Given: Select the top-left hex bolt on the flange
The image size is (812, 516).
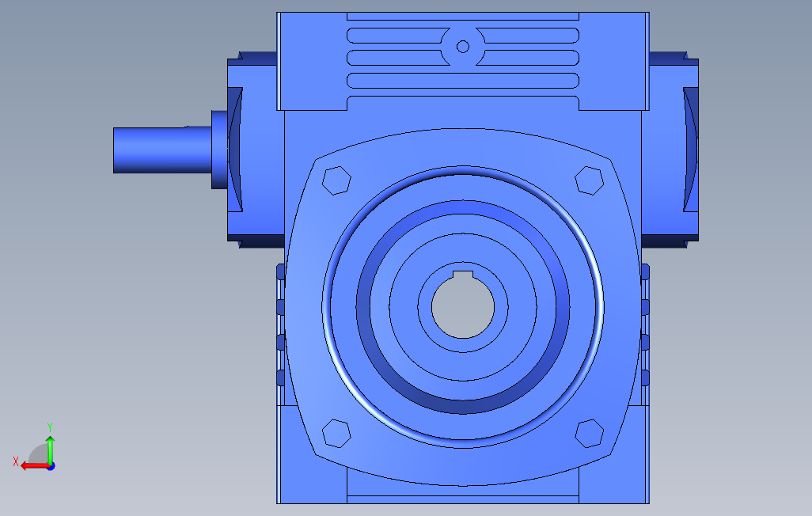Looking at the screenshot, I should click(336, 180).
